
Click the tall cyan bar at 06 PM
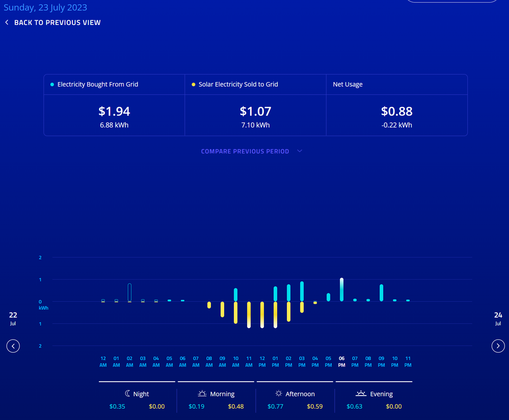[341, 290]
